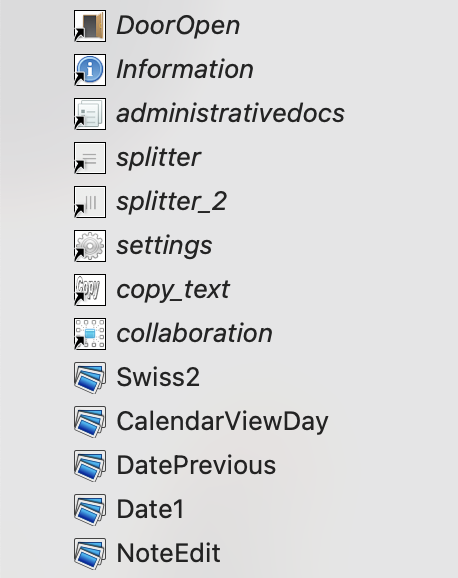Screen dimensions: 458x578
Task: Select the settings gear icon
Action: pyautogui.click(x=90, y=246)
